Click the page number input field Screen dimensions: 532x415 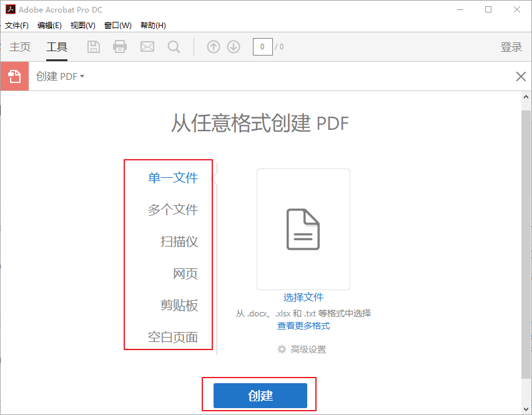click(x=263, y=47)
